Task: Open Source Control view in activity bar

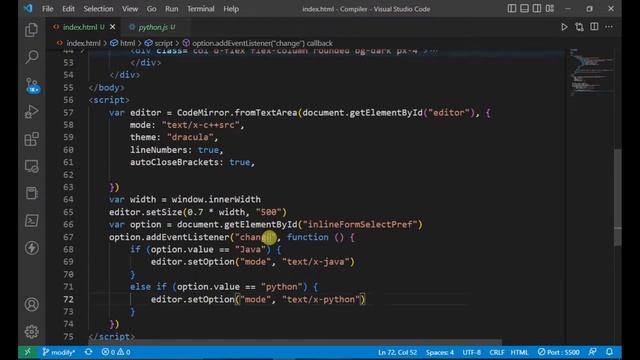Action: (x=31, y=85)
